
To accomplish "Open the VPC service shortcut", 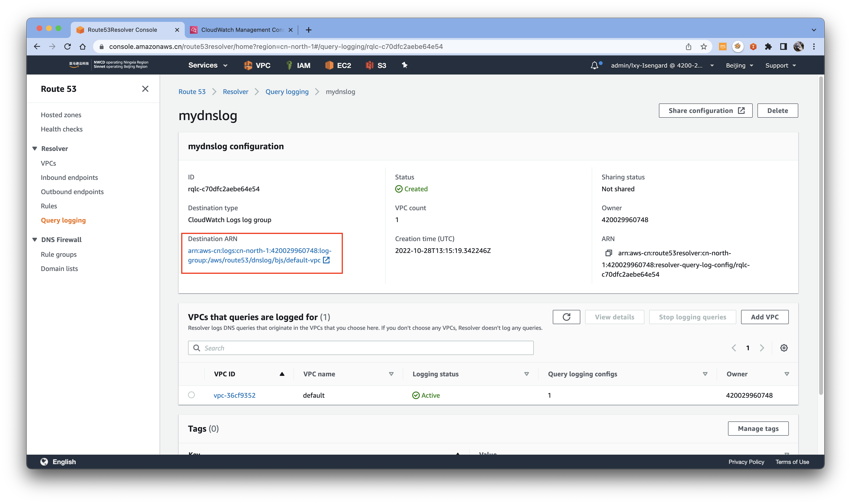I will click(x=257, y=65).
